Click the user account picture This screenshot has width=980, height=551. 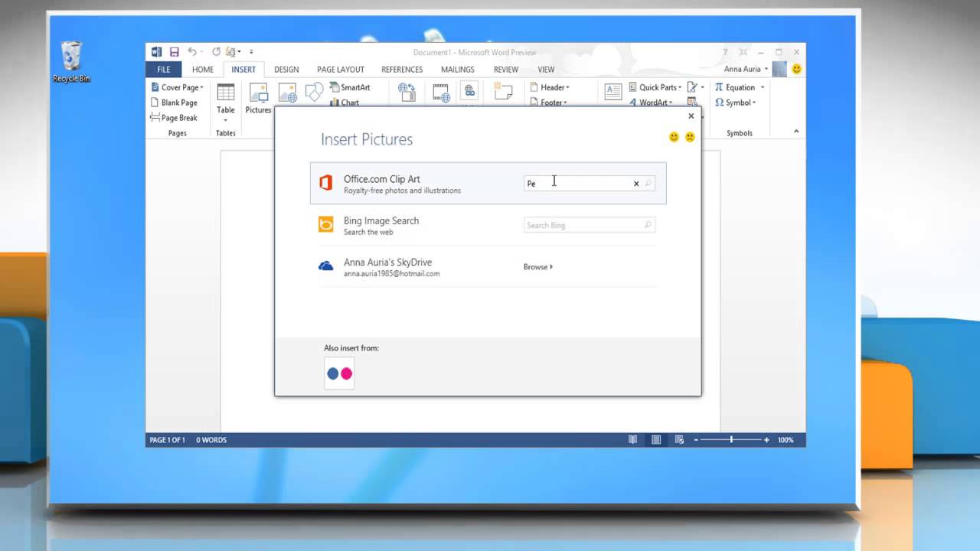779,69
